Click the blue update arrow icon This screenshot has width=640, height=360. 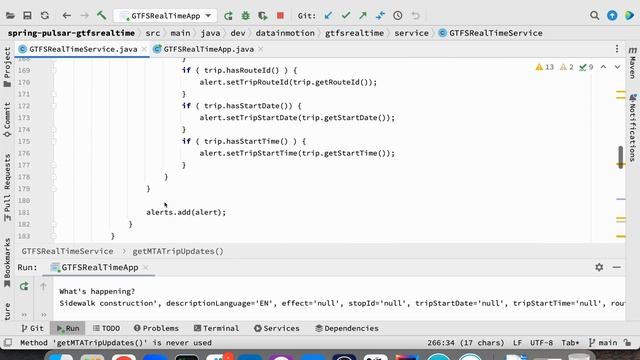click(x=612, y=16)
